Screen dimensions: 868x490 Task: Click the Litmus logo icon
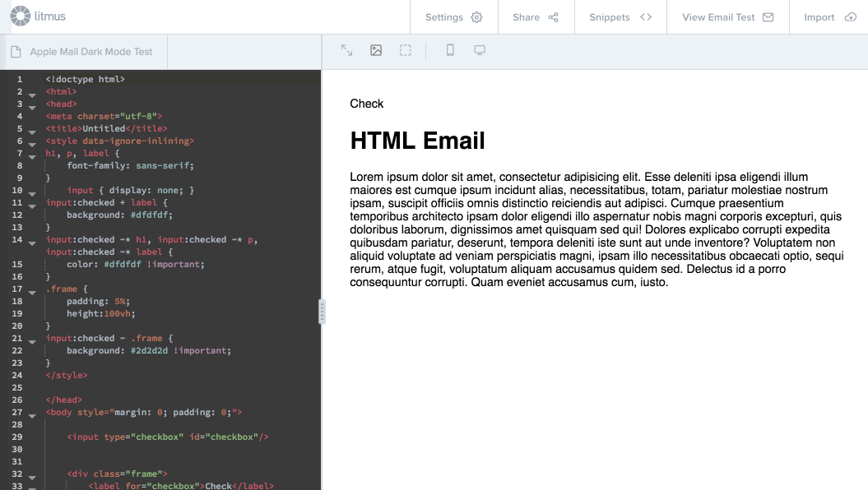tap(21, 16)
